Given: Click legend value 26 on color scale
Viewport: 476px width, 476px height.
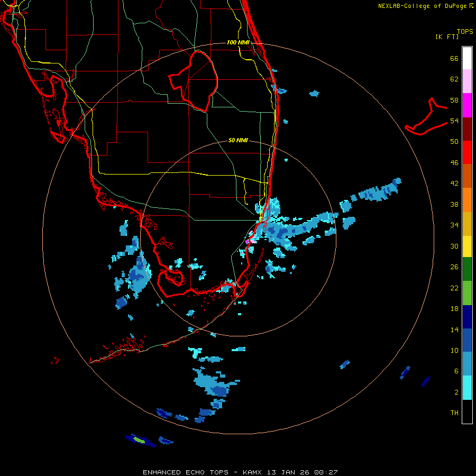Looking at the screenshot, I should (454, 267).
